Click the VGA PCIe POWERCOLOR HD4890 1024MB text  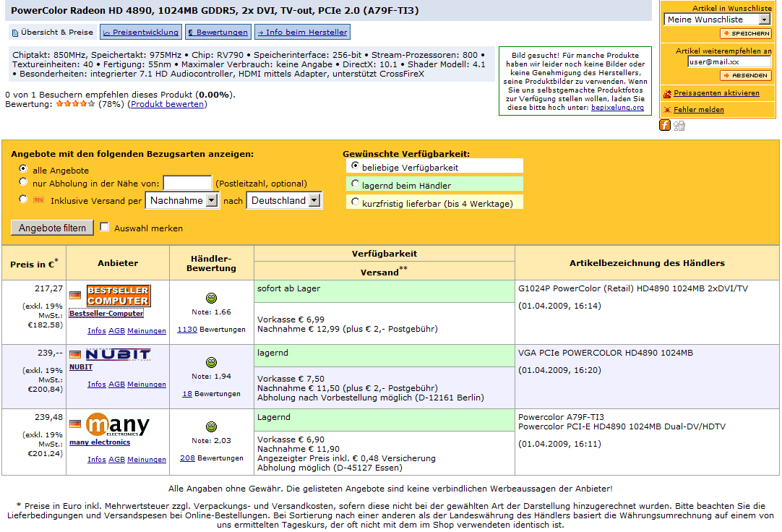[606, 353]
